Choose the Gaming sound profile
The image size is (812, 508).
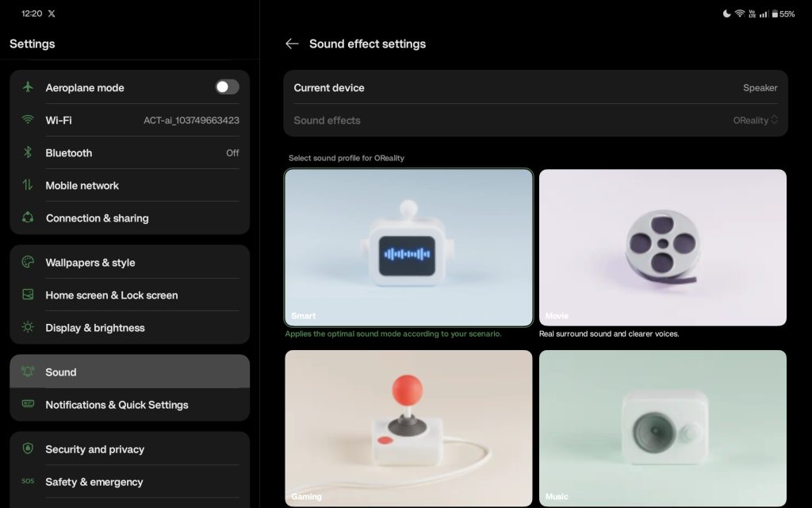point(408,427)
